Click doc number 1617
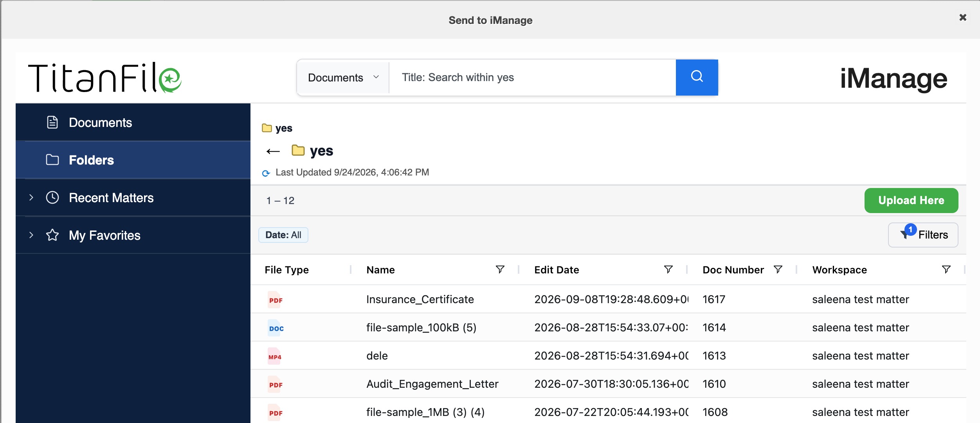The image size is (980, 423). coord(714,300)
